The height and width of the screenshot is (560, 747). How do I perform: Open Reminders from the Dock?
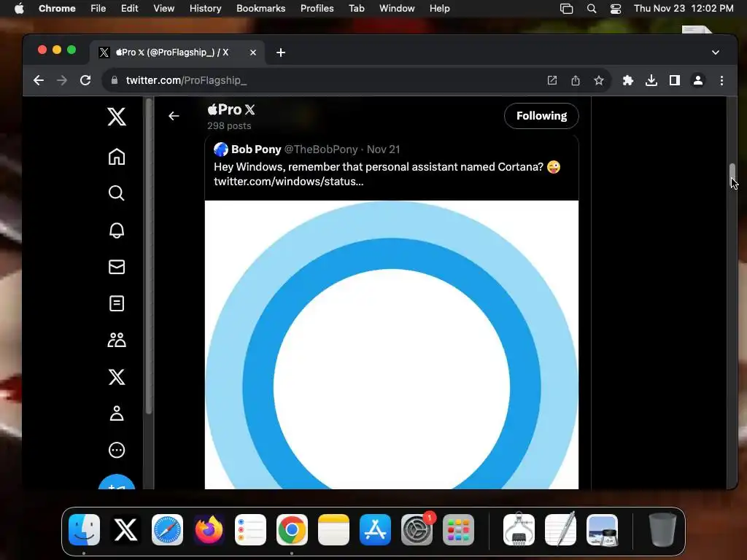pos(251,529)
